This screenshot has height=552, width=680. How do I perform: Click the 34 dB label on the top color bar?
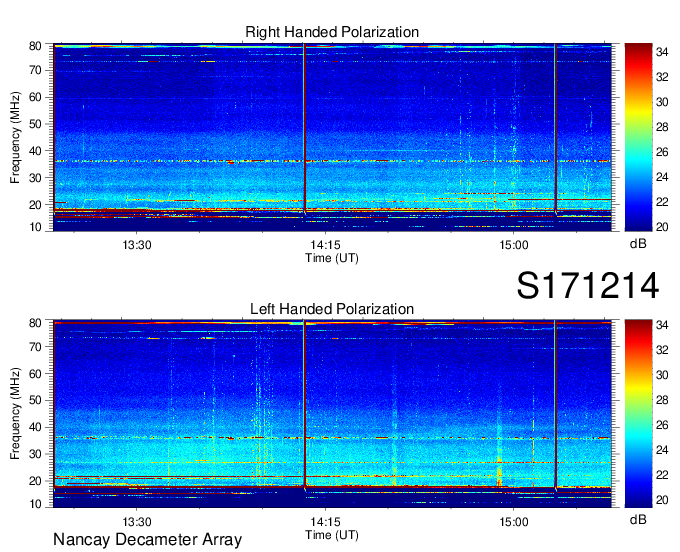pos(662,52)
